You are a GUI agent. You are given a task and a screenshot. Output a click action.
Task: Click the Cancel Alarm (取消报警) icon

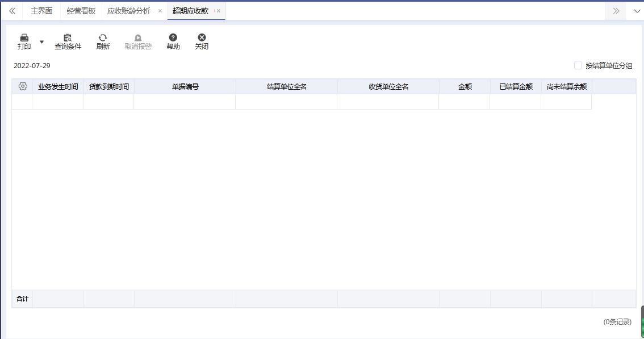click(x=138, y=37)
